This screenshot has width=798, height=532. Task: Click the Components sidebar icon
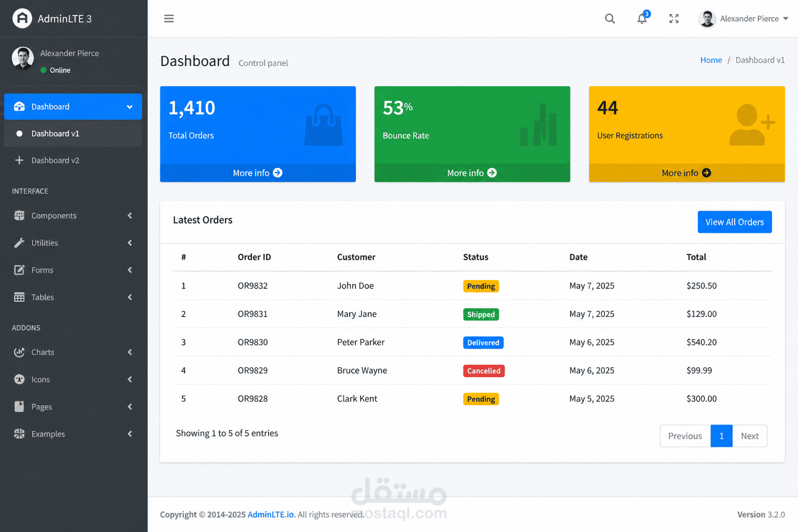(x=19, y=216)
